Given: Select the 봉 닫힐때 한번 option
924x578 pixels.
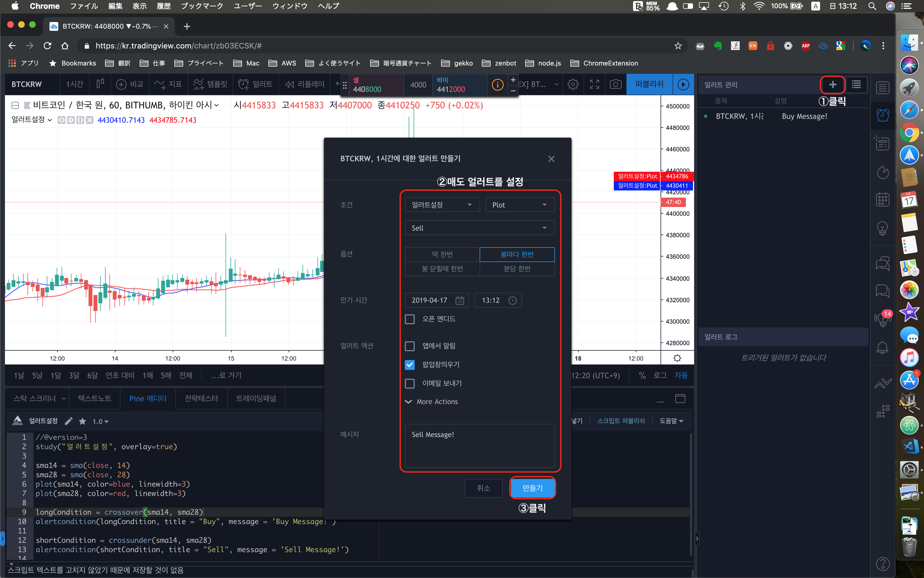Looking at the screenshot, I should [442, 269].
